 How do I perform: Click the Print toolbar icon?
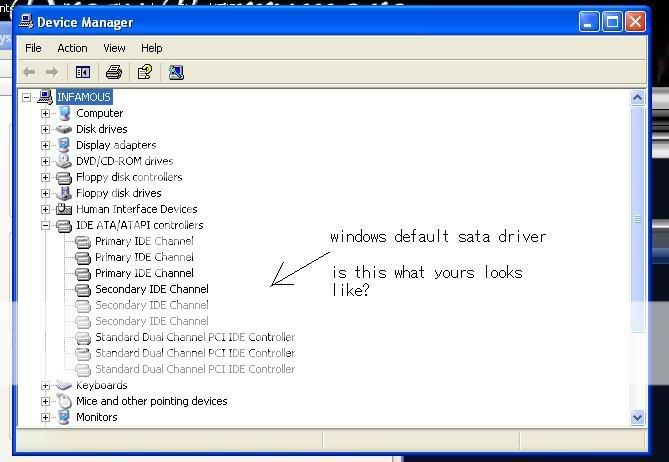(x=114, y=72)
